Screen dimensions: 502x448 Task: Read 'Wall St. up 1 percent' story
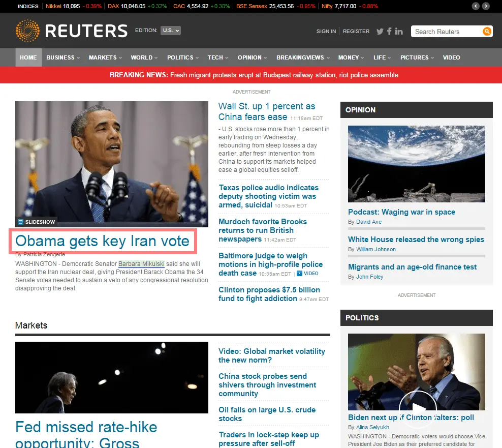click(267, 111)
